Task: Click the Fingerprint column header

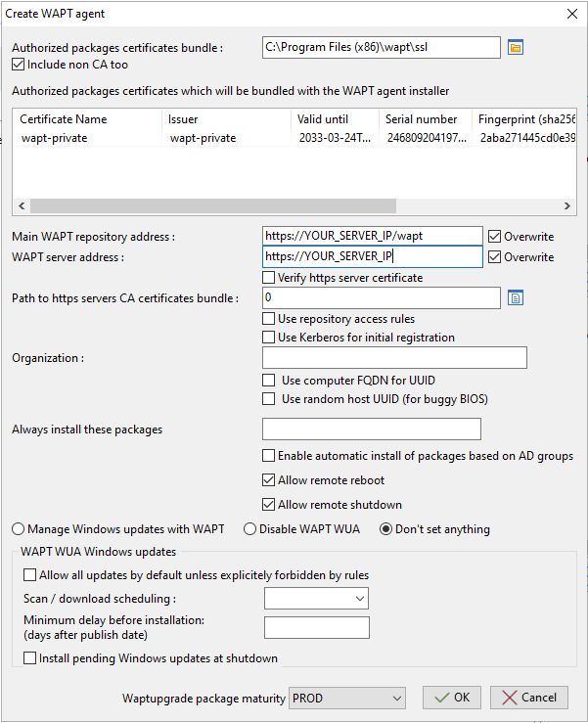Action: (523, 119)
